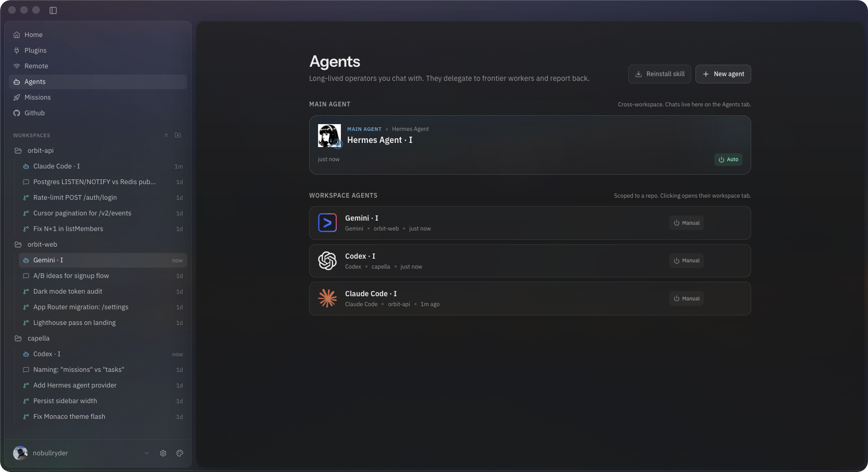Screen dimensions: 868x472
Task: Open Claude Code · I under orbit-api sidebar
Action: click(103, 166)
